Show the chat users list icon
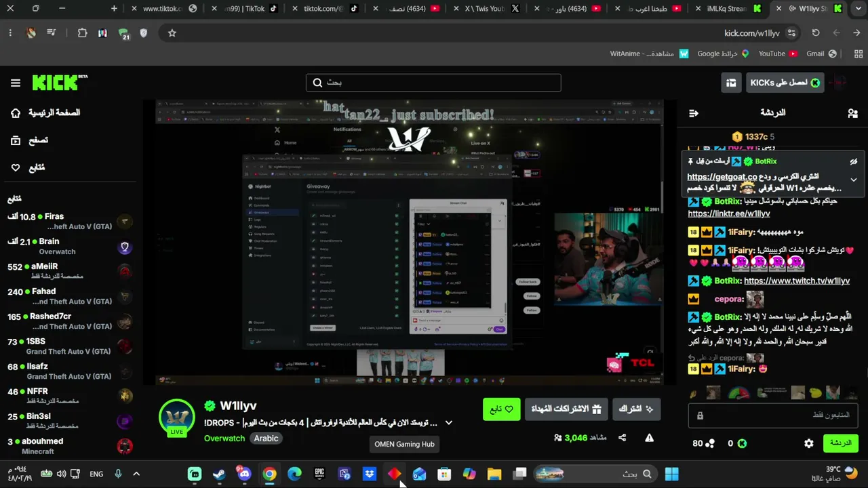This screenshot has height=488, width=868. (852, 113)
